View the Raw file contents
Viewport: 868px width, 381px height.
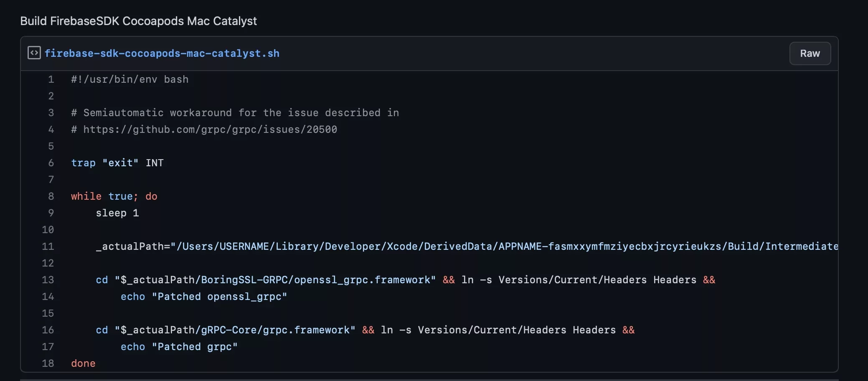tap(810, 53)
